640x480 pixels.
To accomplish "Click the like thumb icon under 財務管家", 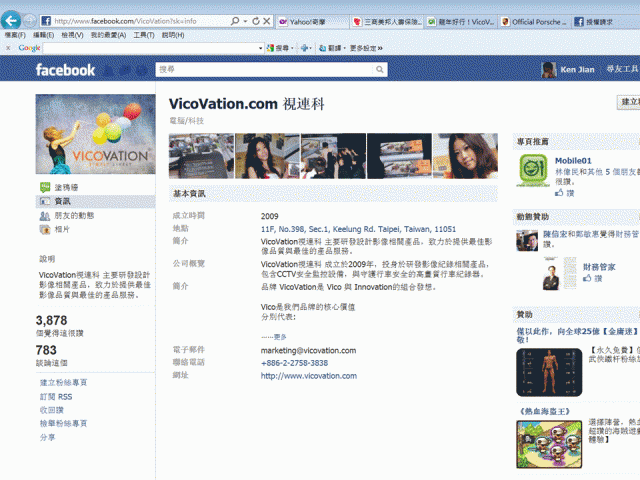I will (587, 278).
